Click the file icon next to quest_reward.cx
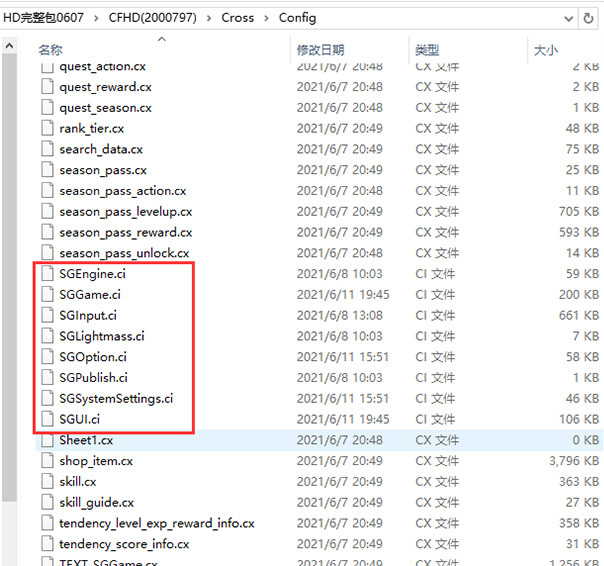Viewport: 604px width, 566px height. click(x=47, y=86)
